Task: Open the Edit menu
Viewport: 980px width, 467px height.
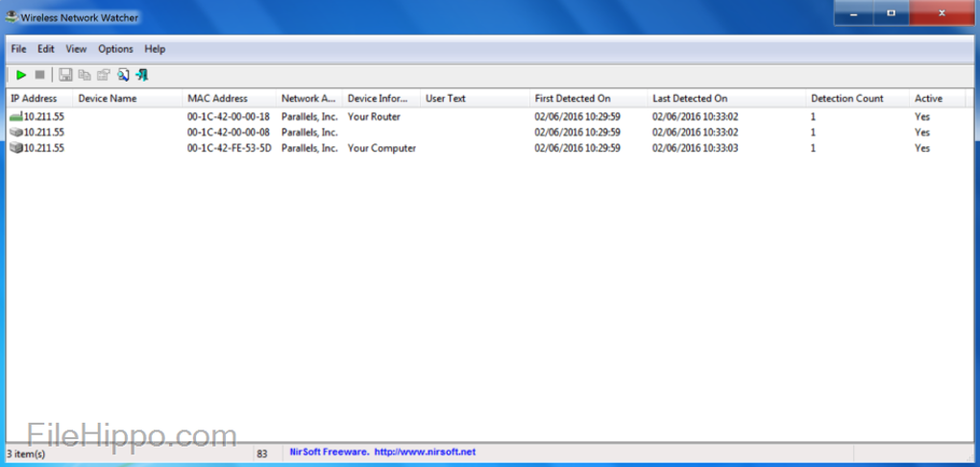Action: 46,49
